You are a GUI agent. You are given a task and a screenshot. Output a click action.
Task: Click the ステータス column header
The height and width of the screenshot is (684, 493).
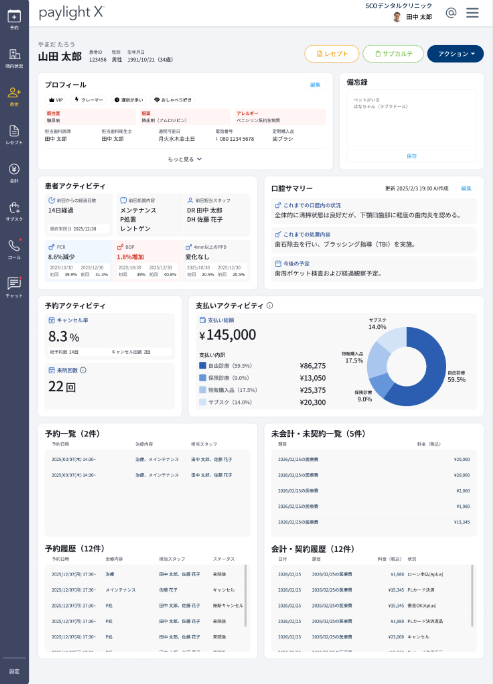[223, 559]
